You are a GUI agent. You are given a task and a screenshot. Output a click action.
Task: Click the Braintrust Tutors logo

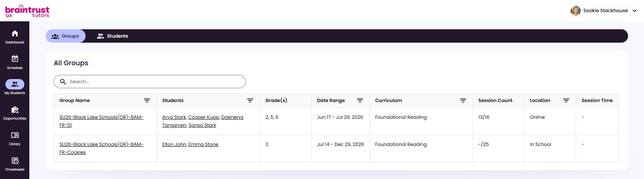pos(27,10)
